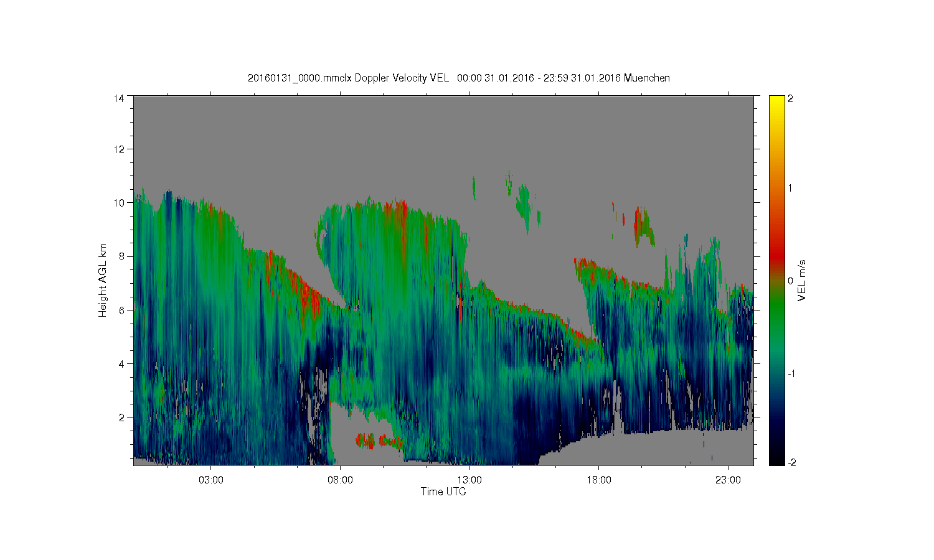Click inside the Doppler velocity time-height plot
The width and height of the screenshot is (934, 560).
coord(443,280)
